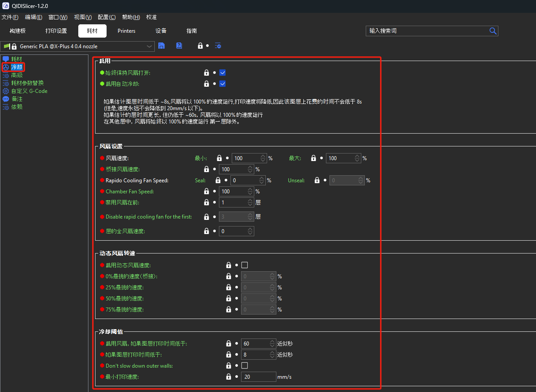
Task: Switch to the 指南 tab
Action: [x=192, y=31]
